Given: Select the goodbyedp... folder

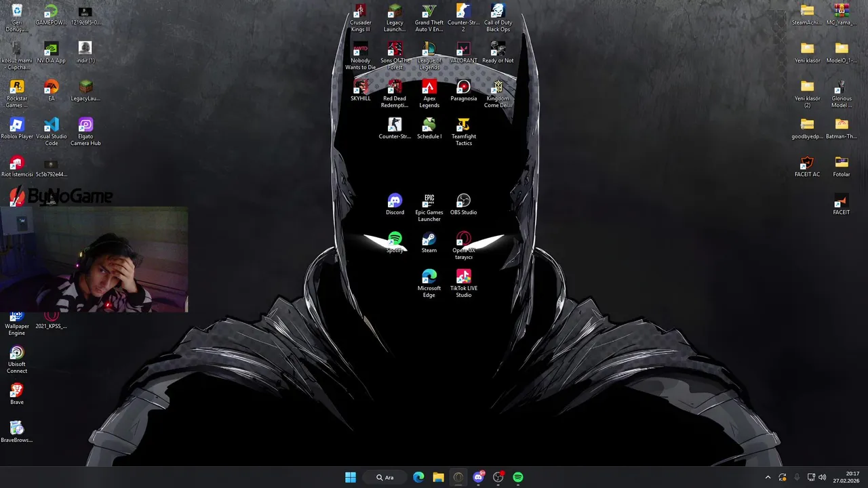Looking at the screenshot, I should point(807,128).
